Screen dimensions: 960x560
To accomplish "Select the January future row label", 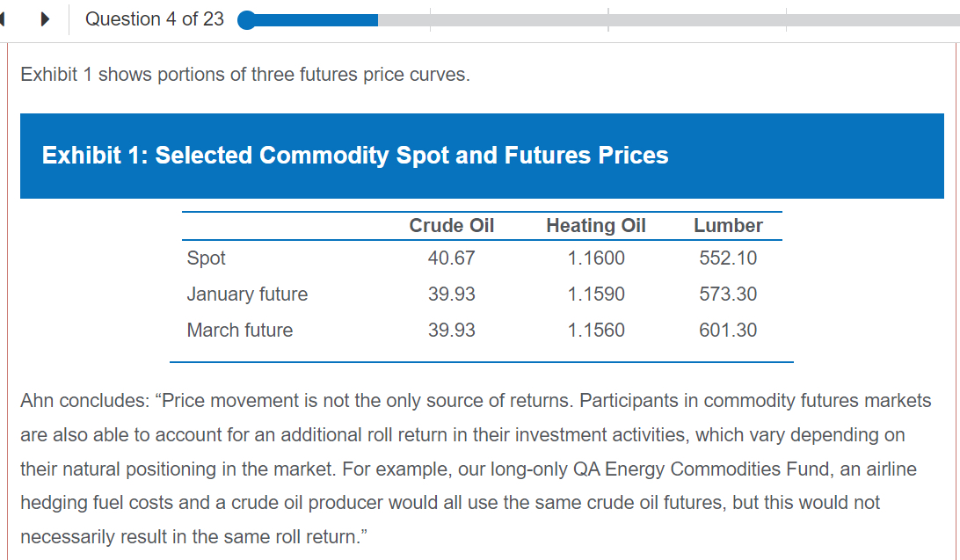I will [247, 295].
